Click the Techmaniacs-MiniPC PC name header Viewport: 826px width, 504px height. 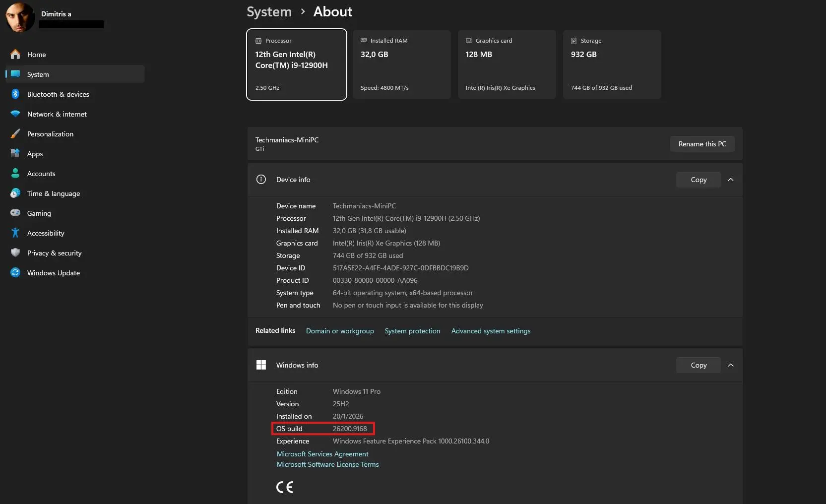[287, 140]
